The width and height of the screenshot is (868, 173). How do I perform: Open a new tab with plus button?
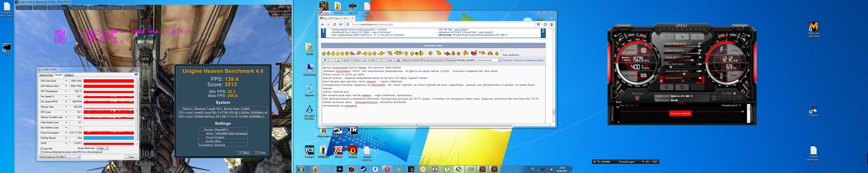[358, 18]
